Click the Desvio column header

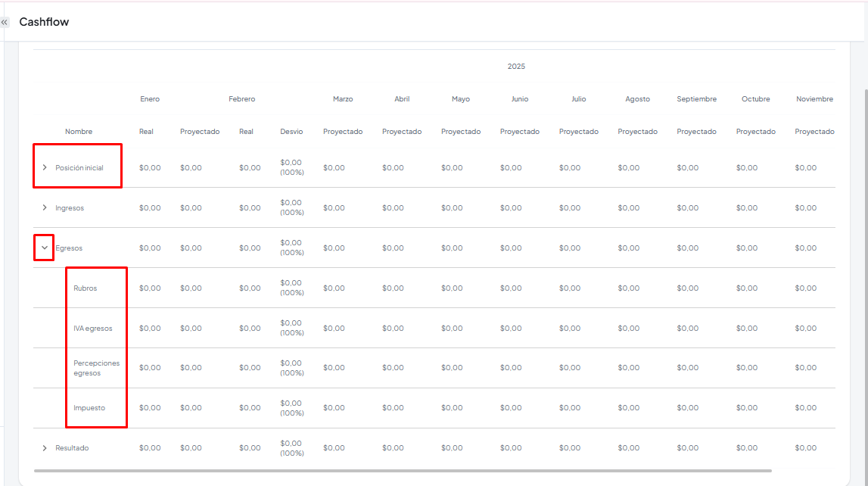(291, 132)
